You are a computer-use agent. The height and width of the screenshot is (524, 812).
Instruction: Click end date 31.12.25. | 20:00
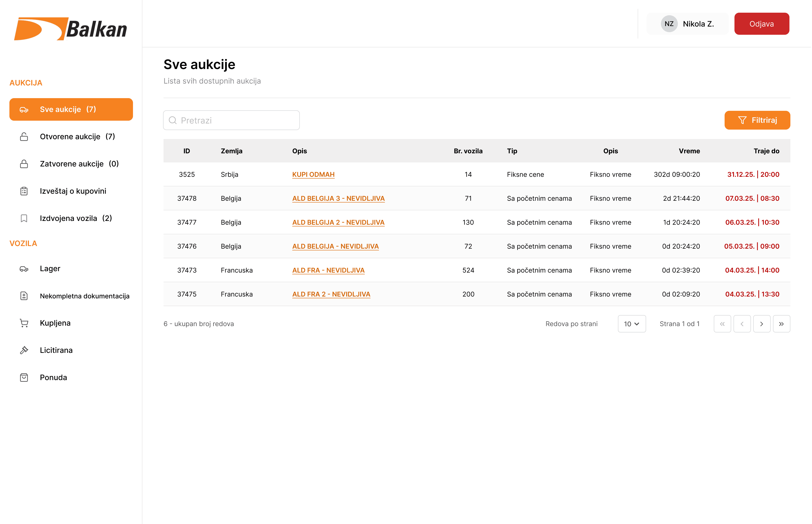coord(753,175)
